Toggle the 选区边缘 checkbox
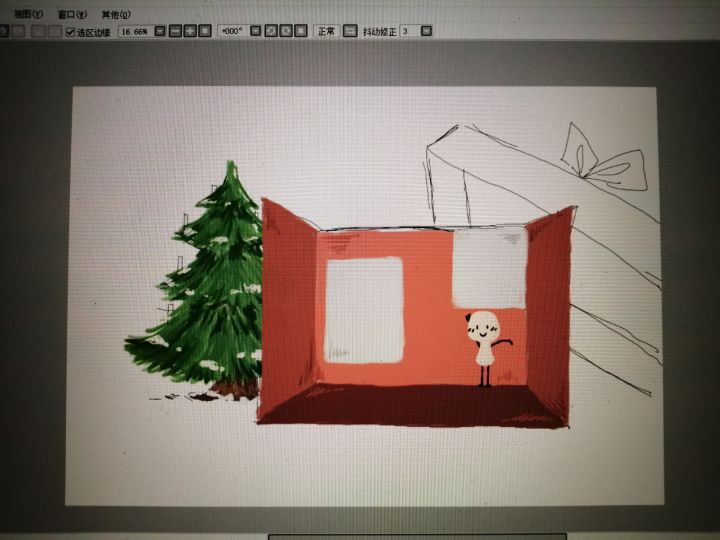The height and width of the screenshot is (540, 720). [x=70, y=32]
